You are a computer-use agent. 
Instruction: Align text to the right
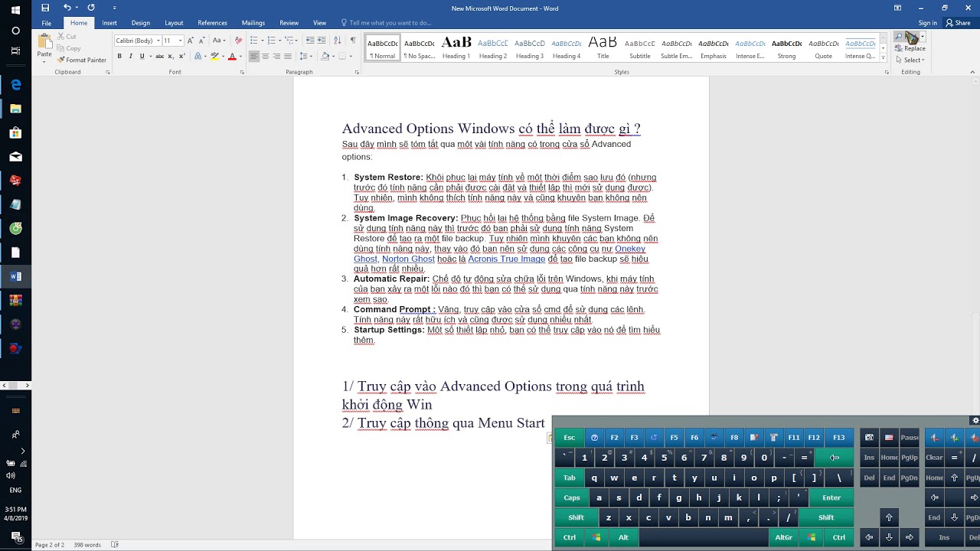click(276, 56)
